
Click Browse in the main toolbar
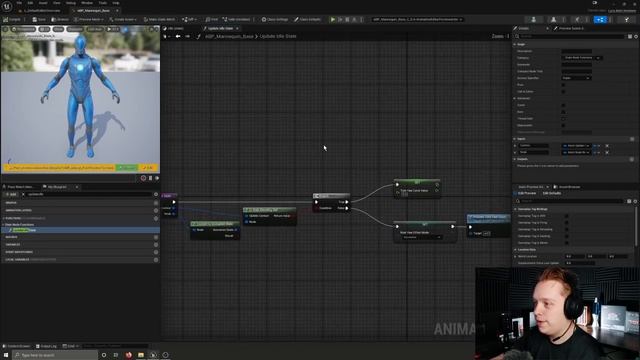(x=60, y=19)
